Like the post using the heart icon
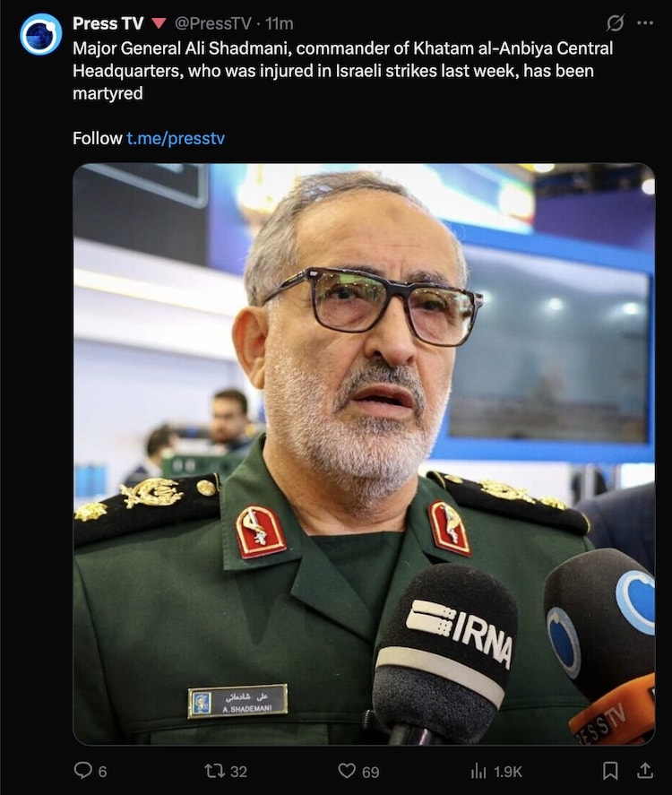 tap(347, 771)
